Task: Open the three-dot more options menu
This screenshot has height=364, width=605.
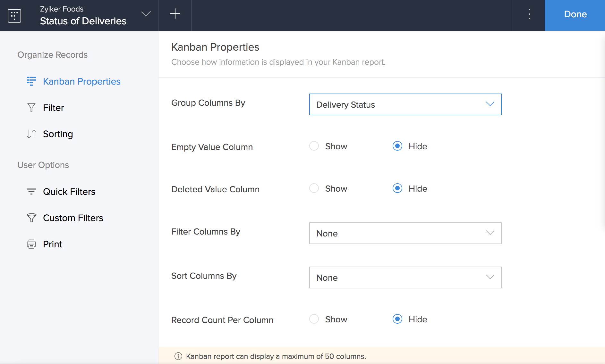Action: (529, 14)
